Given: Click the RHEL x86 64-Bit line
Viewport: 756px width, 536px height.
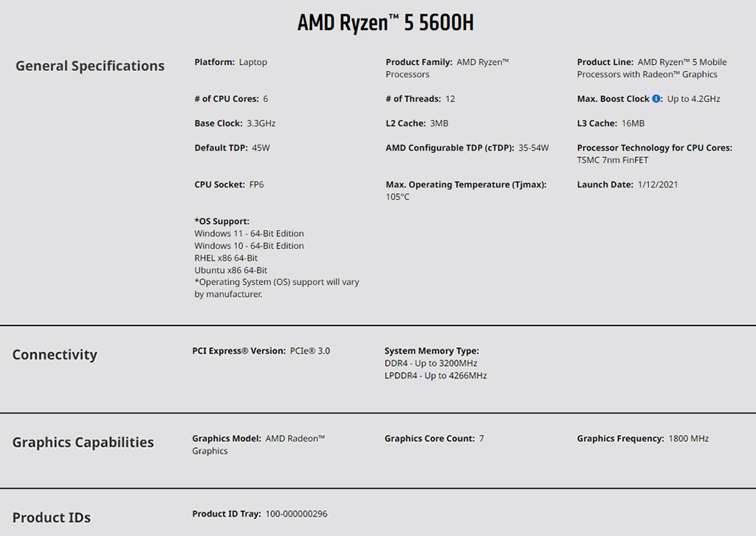Looking at the screenshot, I should click(x=226, y=258).
